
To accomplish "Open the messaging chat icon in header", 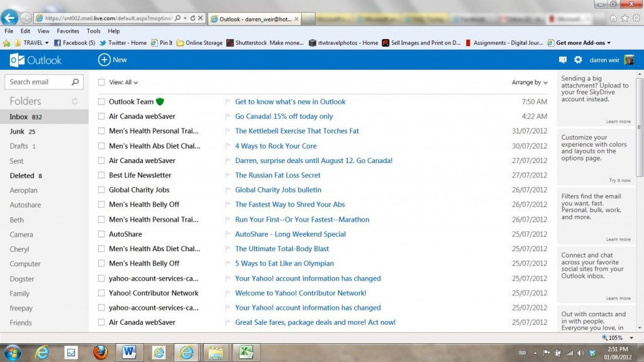I will (563, 60).
